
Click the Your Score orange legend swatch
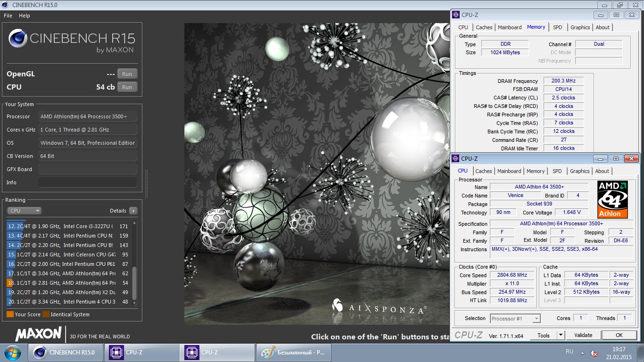pos(10,314)
